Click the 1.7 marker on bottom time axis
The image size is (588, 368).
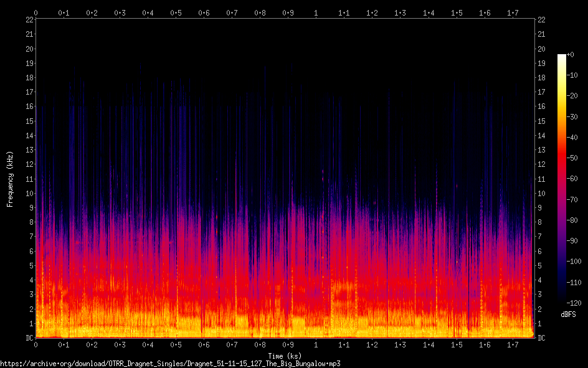[x=513, y=345]
